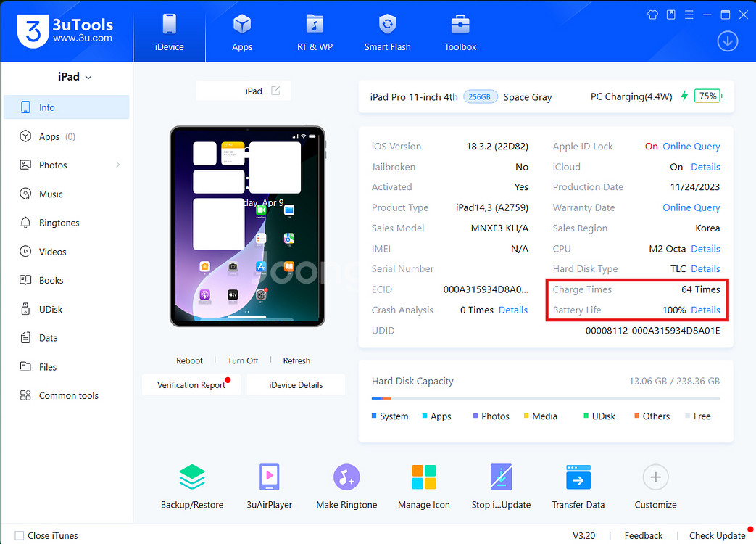Open the Apps tab in top bar
The width and height of the screenshot is (756, 544).
242,31
